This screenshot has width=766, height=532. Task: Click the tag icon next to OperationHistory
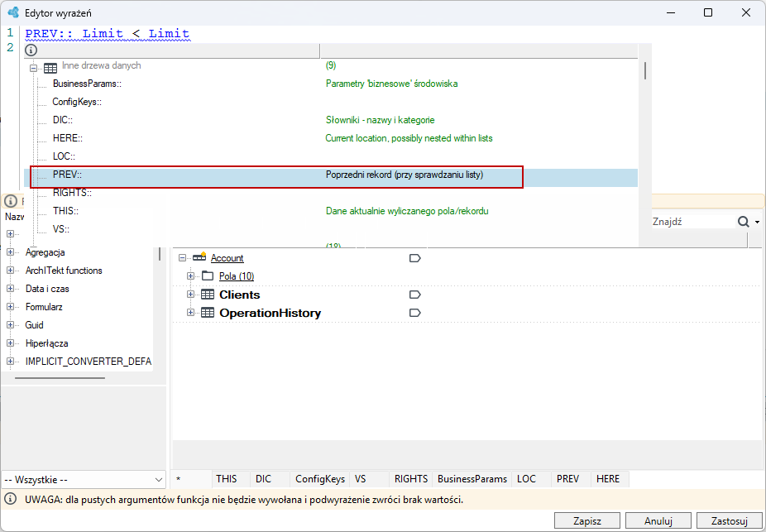414,313
